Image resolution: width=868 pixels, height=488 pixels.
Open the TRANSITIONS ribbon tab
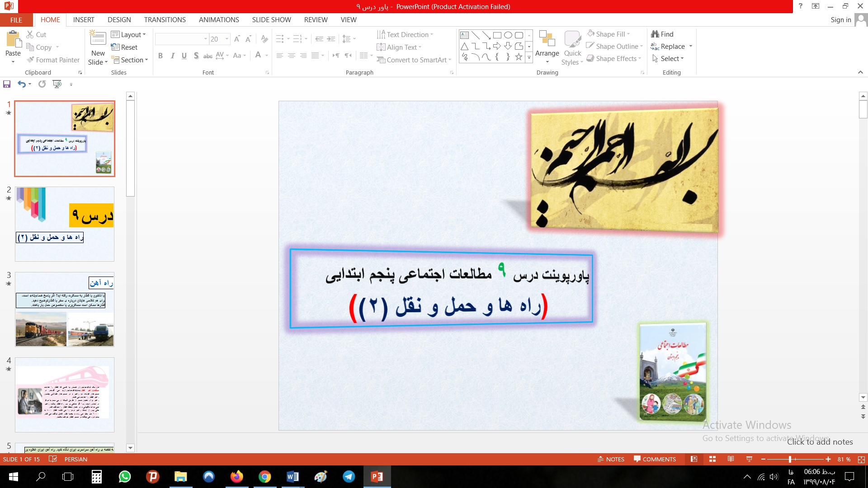[x=165, y=20]
